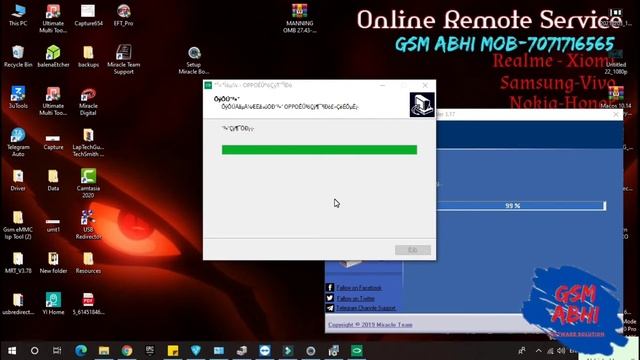The image size is (640, 360).
Task: Open the usbredirect archive icon
Action: 18,304
